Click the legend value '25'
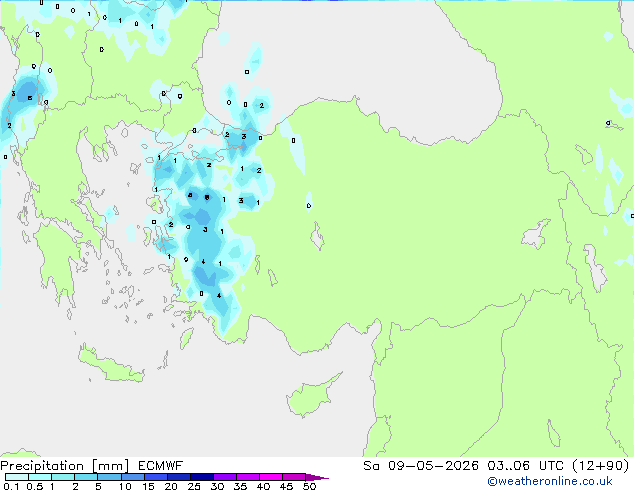The height and width of the screenshot is (490, 634). pos(194,486)
